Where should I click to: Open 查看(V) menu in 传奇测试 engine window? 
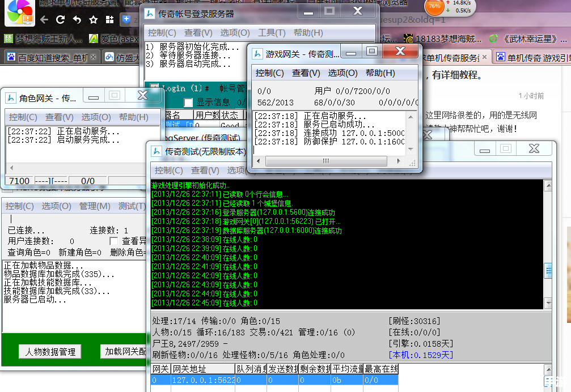(x=205, y=170)
